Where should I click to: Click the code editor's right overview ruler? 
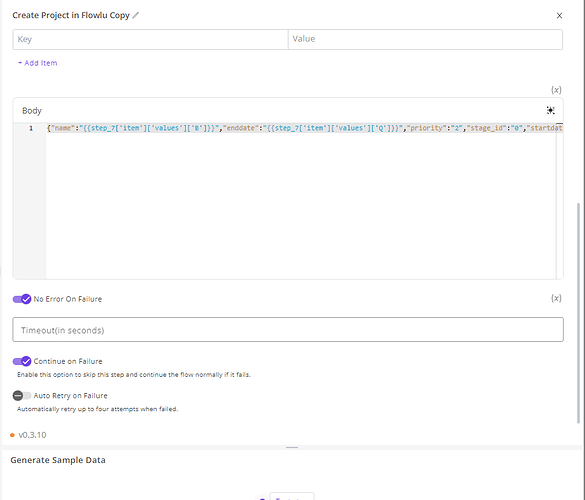[x=559, y=201]
